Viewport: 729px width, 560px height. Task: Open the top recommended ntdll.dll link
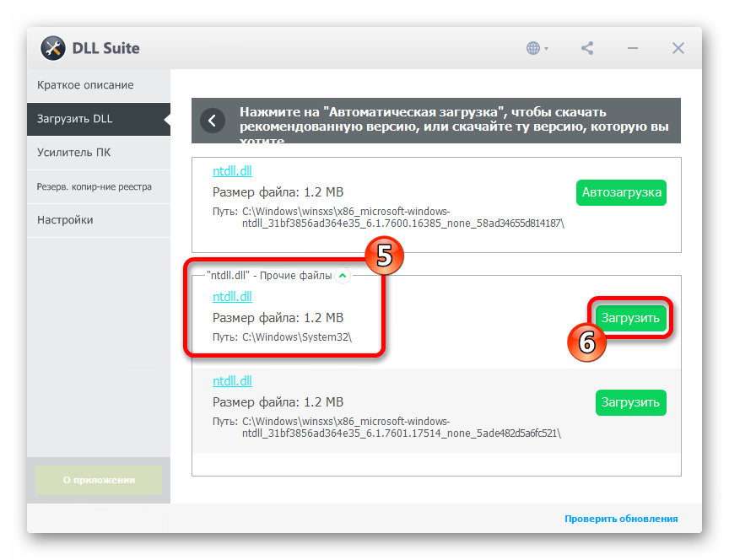pos(232,170)
